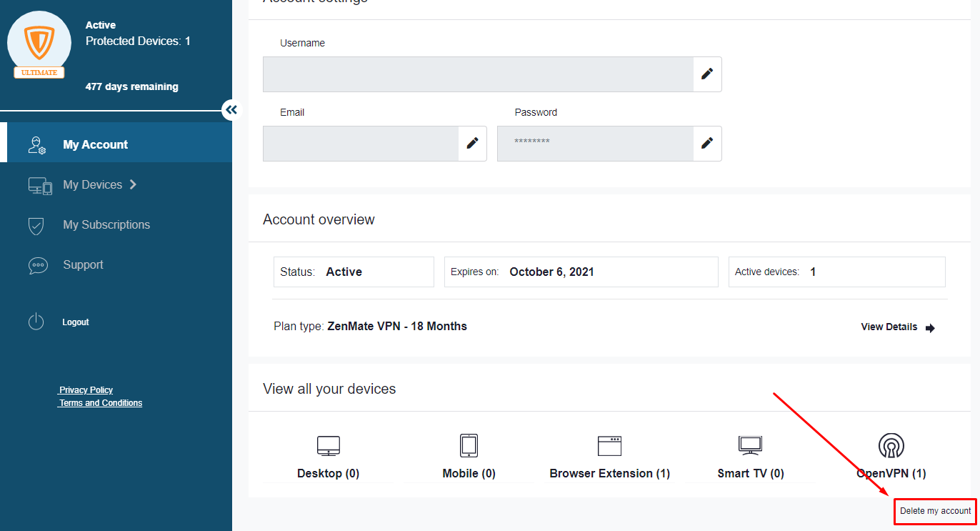Click the Desktop device icon
The height and width of the screenshot is (531, 980).
[x=329, y=446]
